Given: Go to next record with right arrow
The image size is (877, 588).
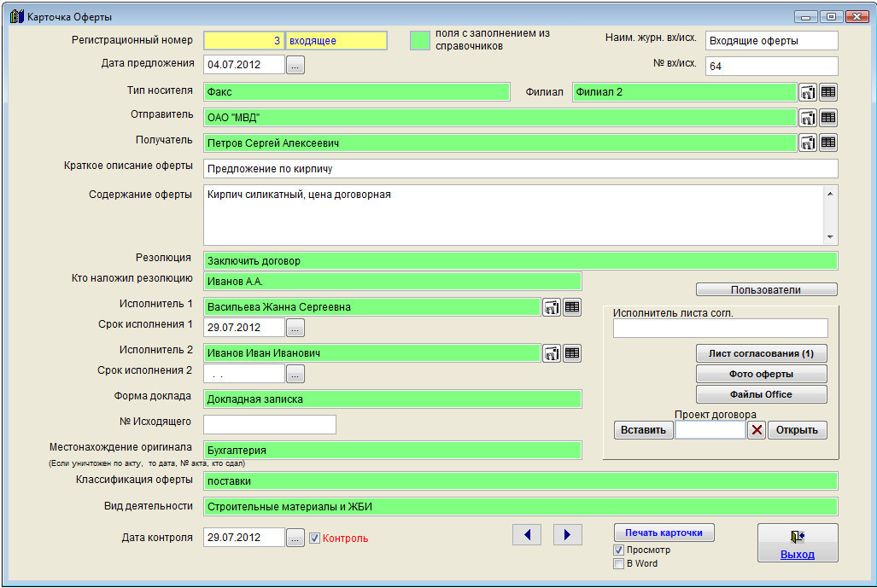Looking at the screenshot, I should (567, 534).
